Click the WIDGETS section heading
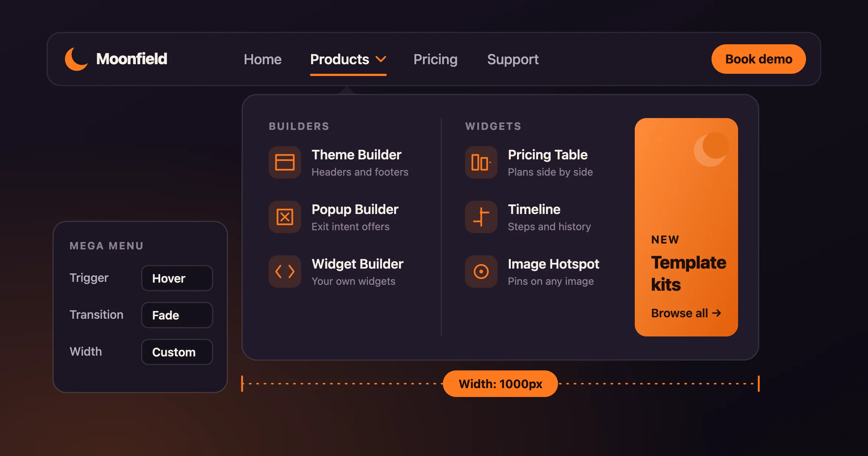Image resolution: width=868 pixels, height=456 pixels. (493, 126)
